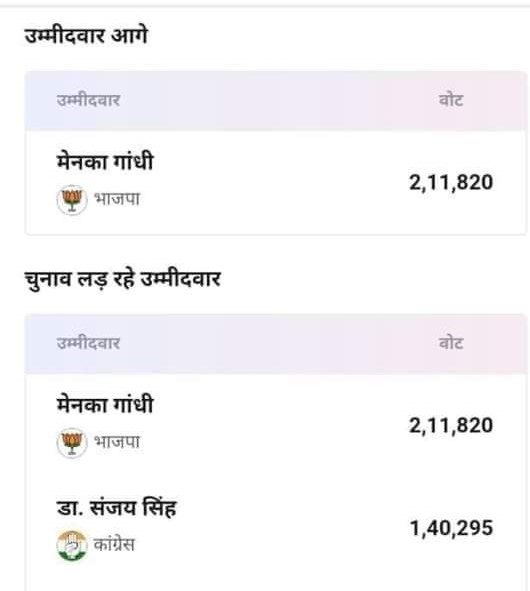Viewport: 530px width, 591px height.
Task: Sort by वोट column in leading table
Action: point(451,100)
